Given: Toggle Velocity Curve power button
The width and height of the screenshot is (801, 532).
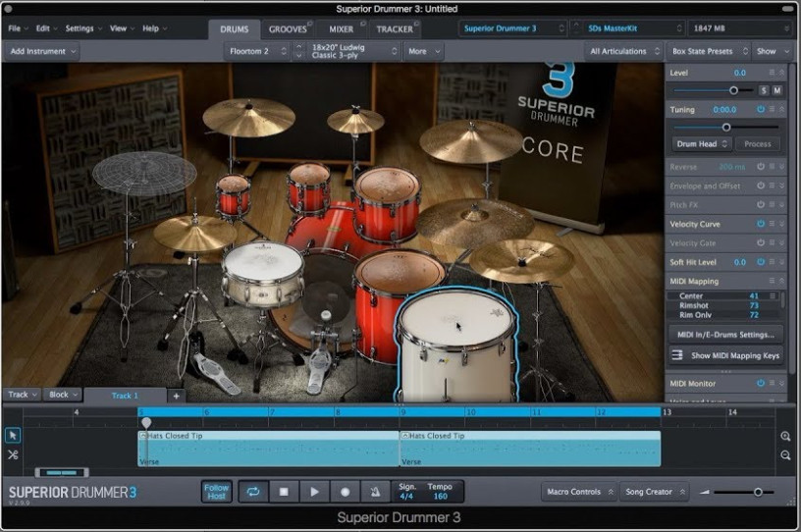Looking at the screenshot, I should click(761, 224).
